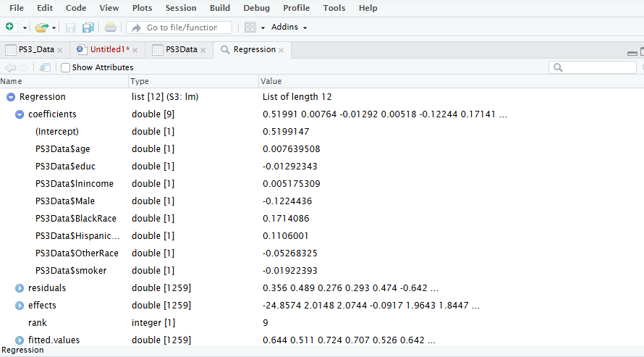Expand the fitted.values node
The height and width of the screenshot is (357, 644).
pyautogui.click(x=20, y=340)
